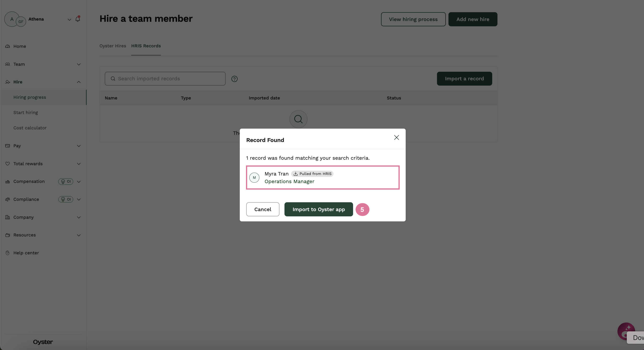644x350 pixels.
Task: Expand the Company chevron
Action: [x=79, y=217]
